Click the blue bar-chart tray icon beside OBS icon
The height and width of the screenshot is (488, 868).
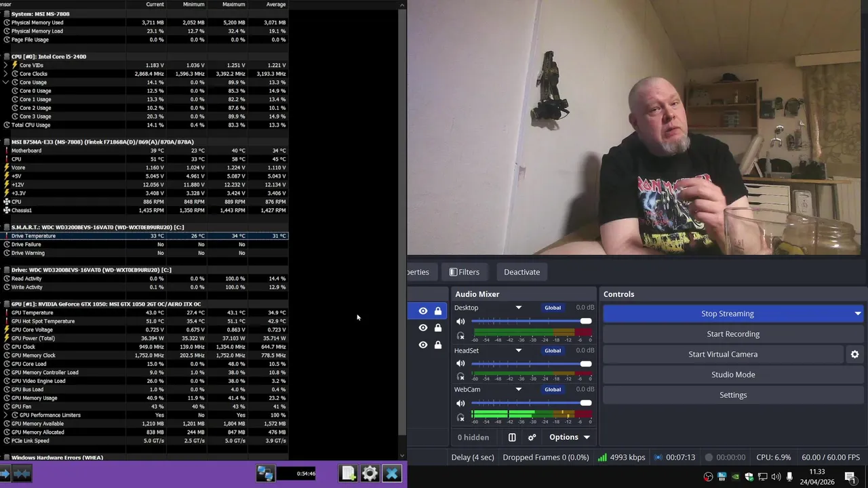(722, 476)
